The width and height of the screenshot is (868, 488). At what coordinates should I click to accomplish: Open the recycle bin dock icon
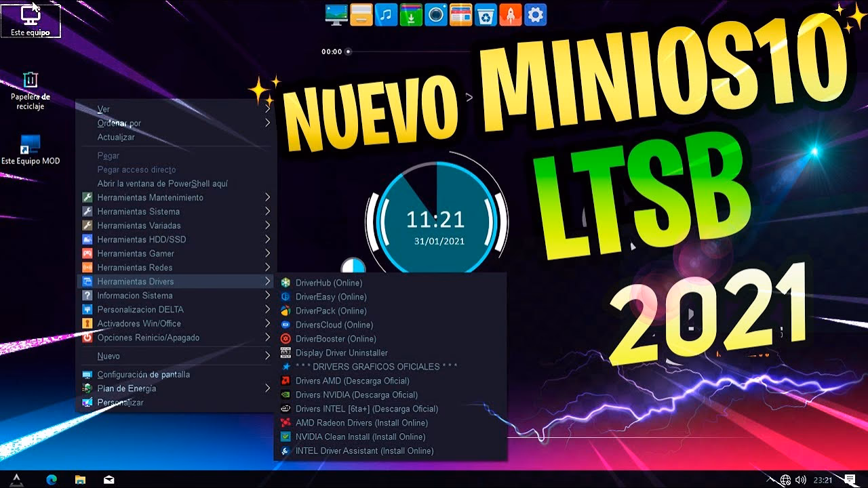point(486,15)
